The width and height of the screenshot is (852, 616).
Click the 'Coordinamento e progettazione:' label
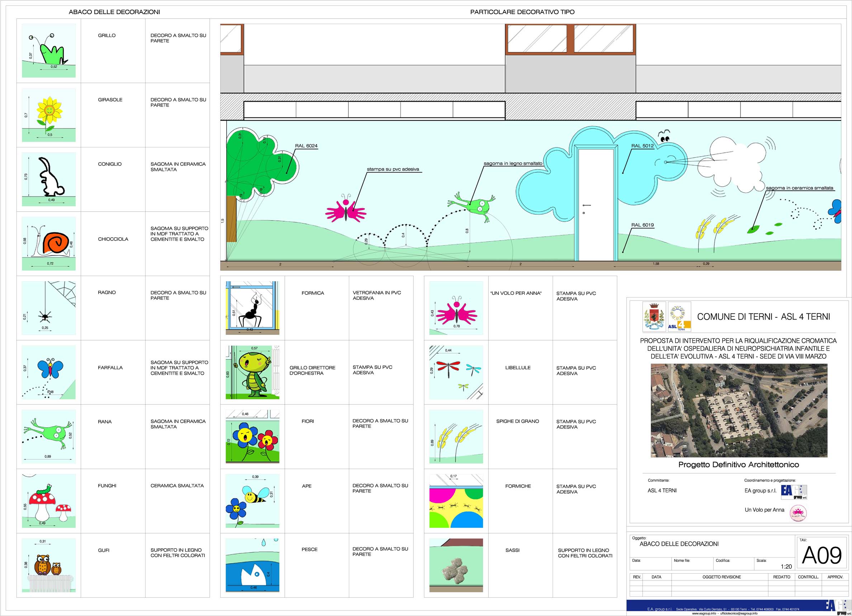pyautogui.click(x=770, y=480)
